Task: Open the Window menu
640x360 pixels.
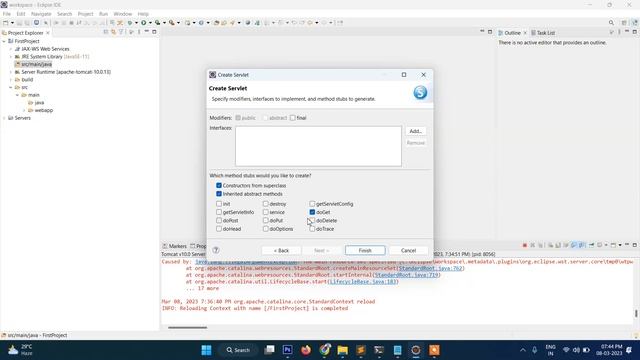Action: click(x=122, y=14)
